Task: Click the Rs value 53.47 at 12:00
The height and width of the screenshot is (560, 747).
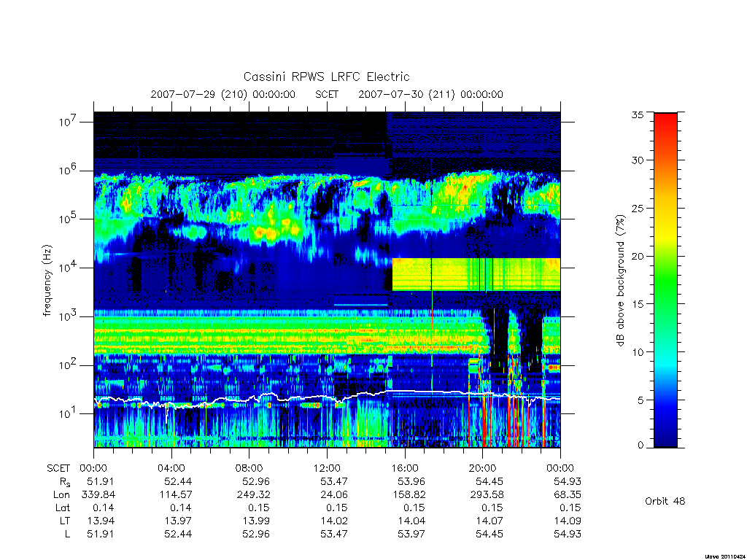Action: coord(334,481)
